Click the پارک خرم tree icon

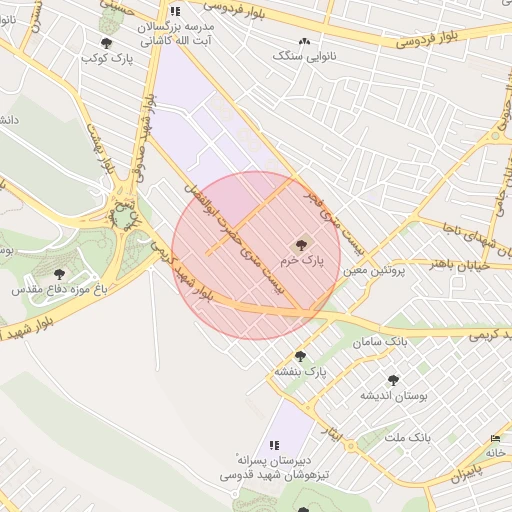click(x=301, y=246)
